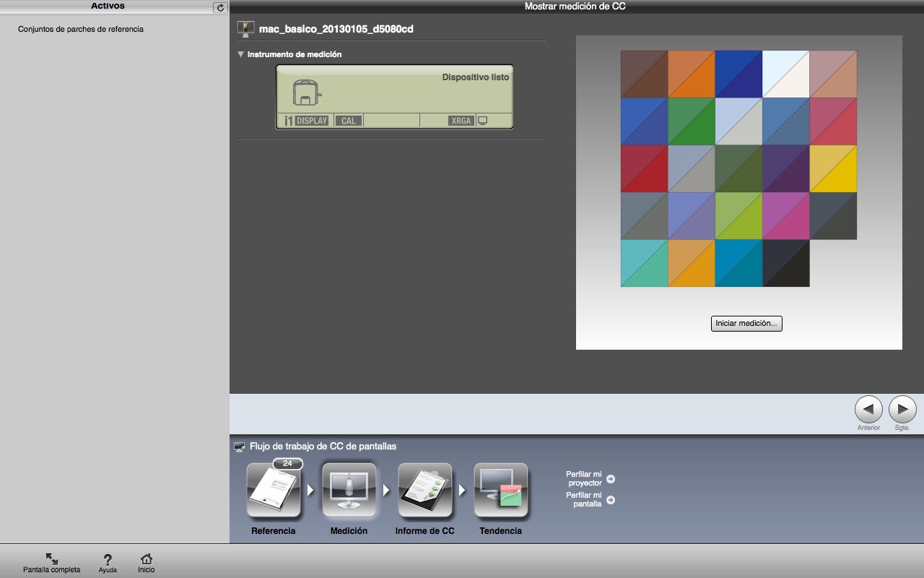
Task: Open the Medición workflow step
Action: coord(349,491)
